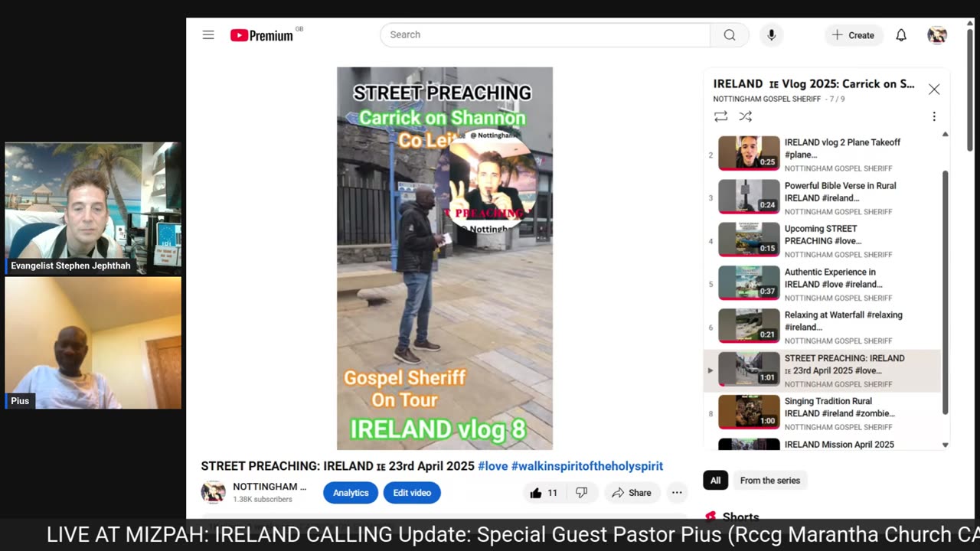
Task: Play Upcoming STREET PREACHING thumbnail
Action: coord(749,240)
